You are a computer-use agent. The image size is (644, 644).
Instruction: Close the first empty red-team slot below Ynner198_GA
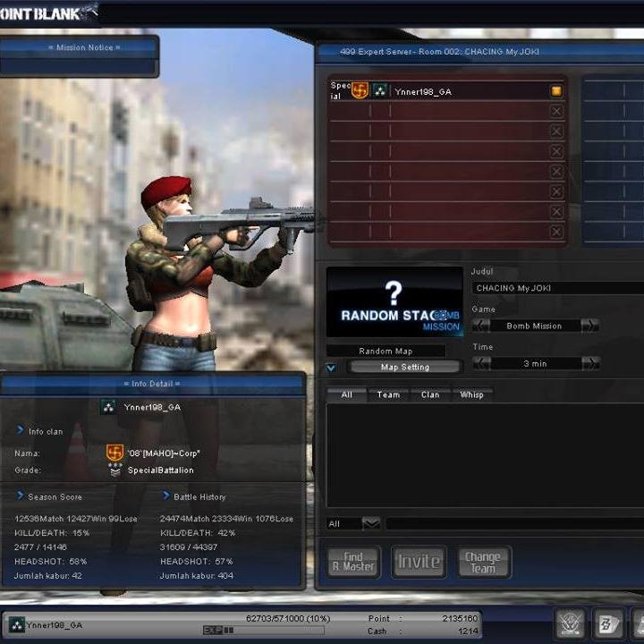click(556, 111)
